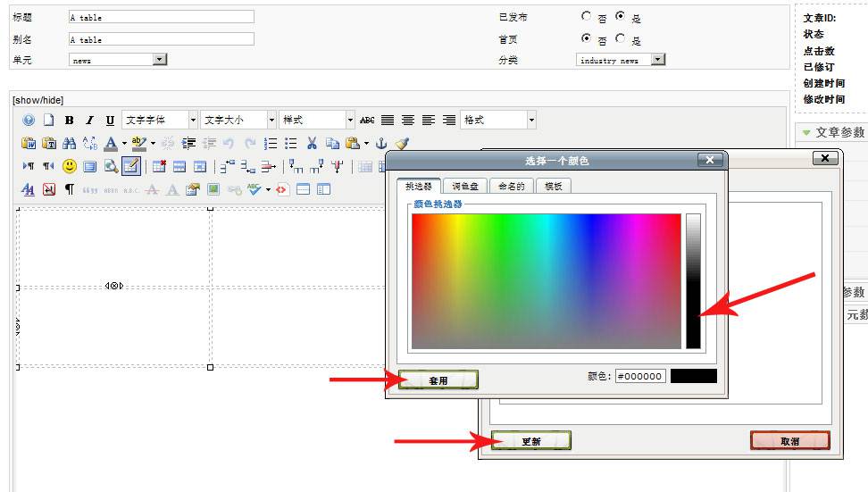Click the Paste from Word icon
The width and height of the screenshot is (868, 492).
click(x=29, y=144)
